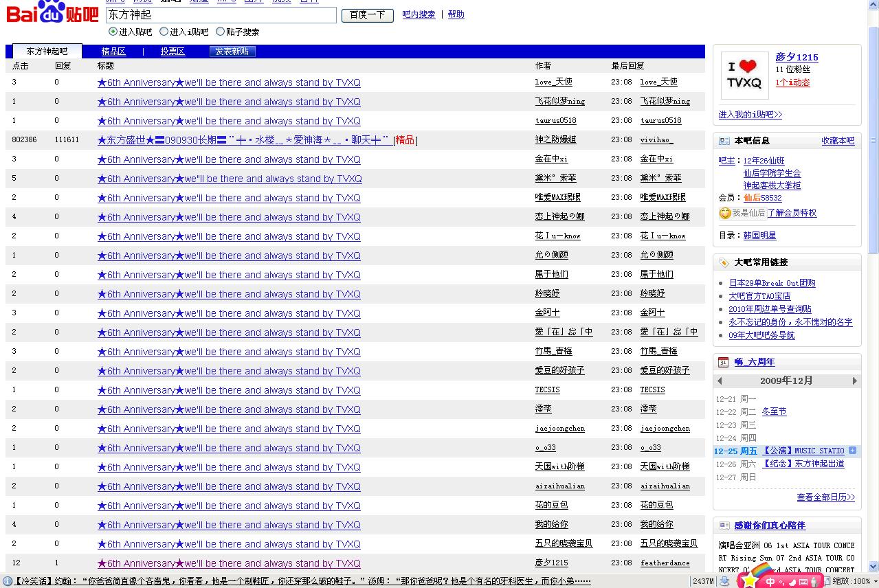
Task: Click the smiley 我是仙后 member badge
Action: point(742,213)
